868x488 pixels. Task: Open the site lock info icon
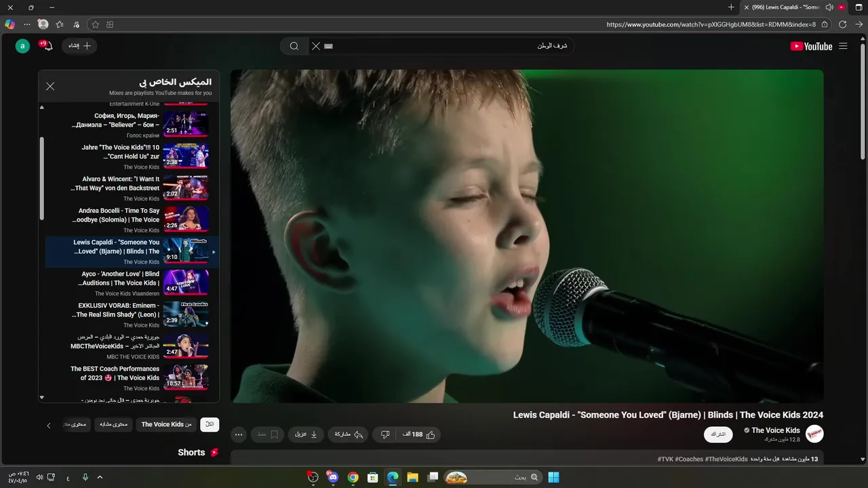[x=825, y=24]
